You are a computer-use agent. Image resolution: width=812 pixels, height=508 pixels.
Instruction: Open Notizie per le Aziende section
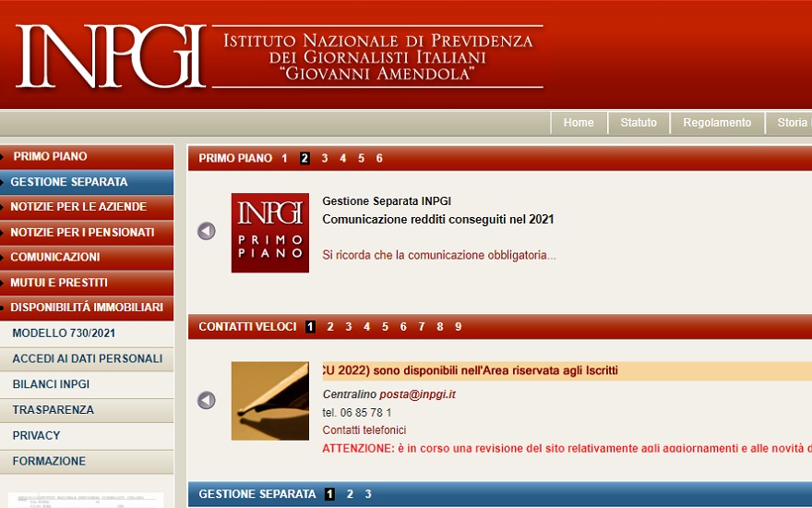point(87,207)
